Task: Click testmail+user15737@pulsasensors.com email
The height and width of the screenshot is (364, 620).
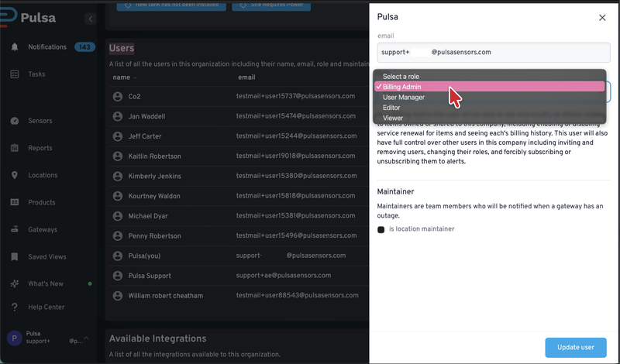Action: [x=295, y=96]
